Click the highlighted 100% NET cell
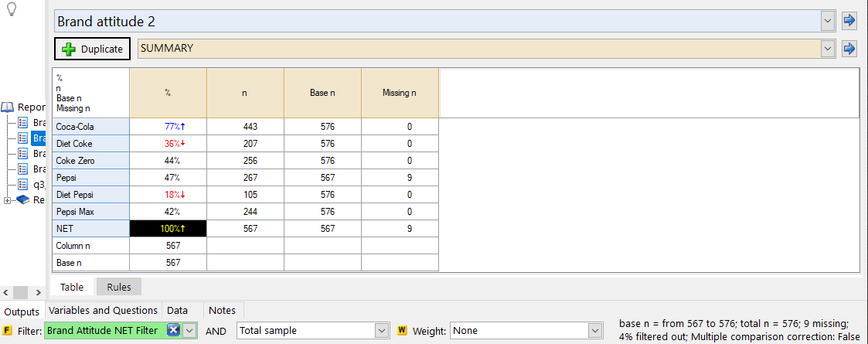The image size is (868, 344). point(168,229)
